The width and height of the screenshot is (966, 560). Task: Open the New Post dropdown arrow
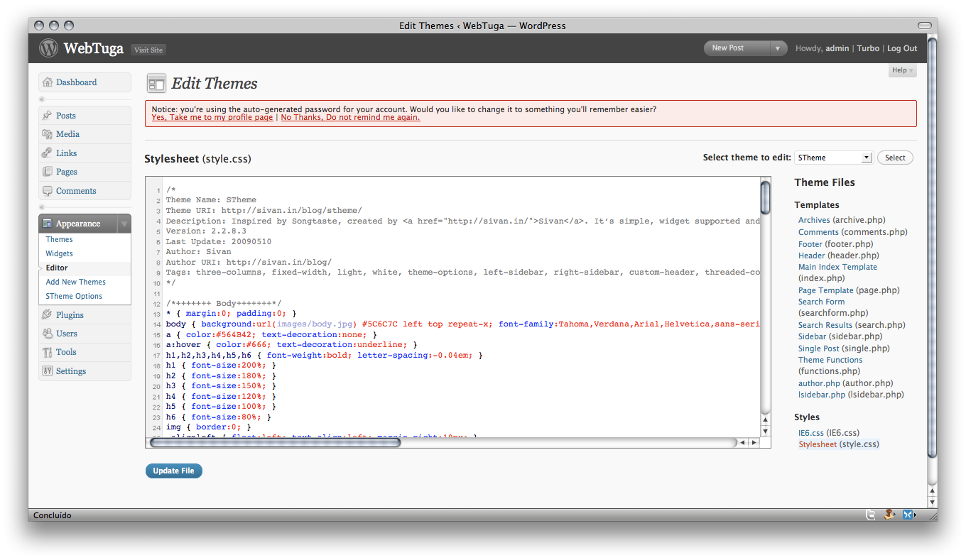[x=779, y=48]
